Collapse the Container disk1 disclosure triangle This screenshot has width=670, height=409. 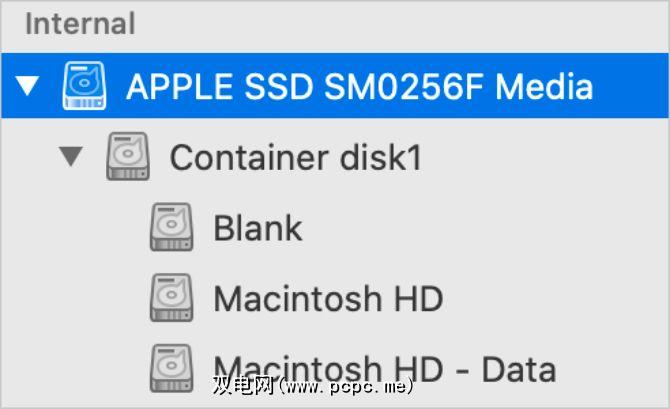[70, 158]
